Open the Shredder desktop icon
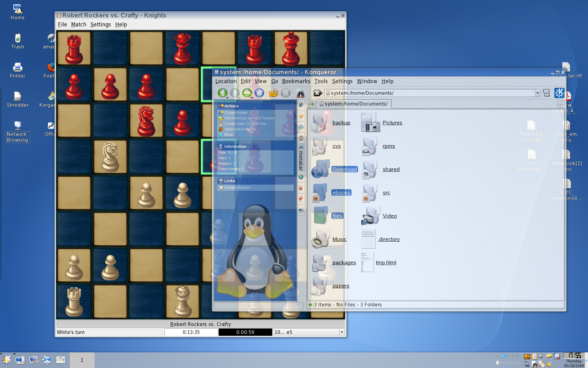Image resolution: width=588 pixels, height=368 pixels. coord(17,100)
